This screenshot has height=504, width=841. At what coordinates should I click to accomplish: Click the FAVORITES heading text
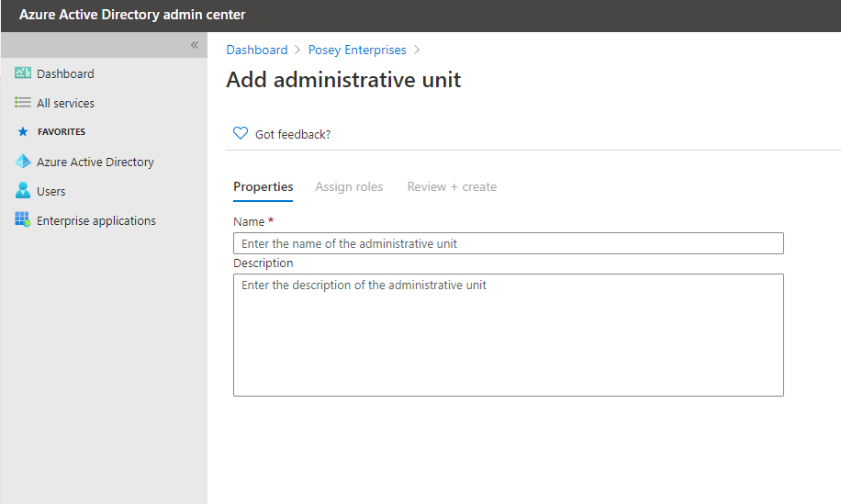pos(62,131)
